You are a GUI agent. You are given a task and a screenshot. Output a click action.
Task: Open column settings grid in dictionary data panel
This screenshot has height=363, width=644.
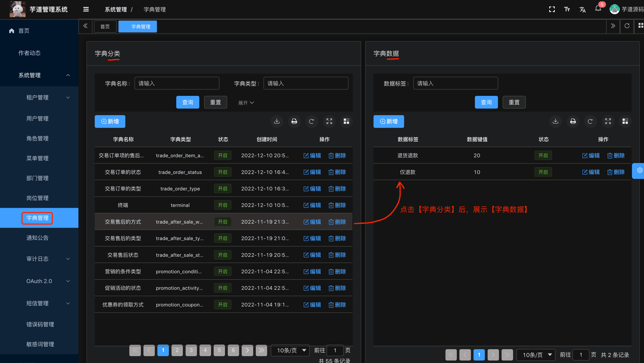[x=625, y=121]
